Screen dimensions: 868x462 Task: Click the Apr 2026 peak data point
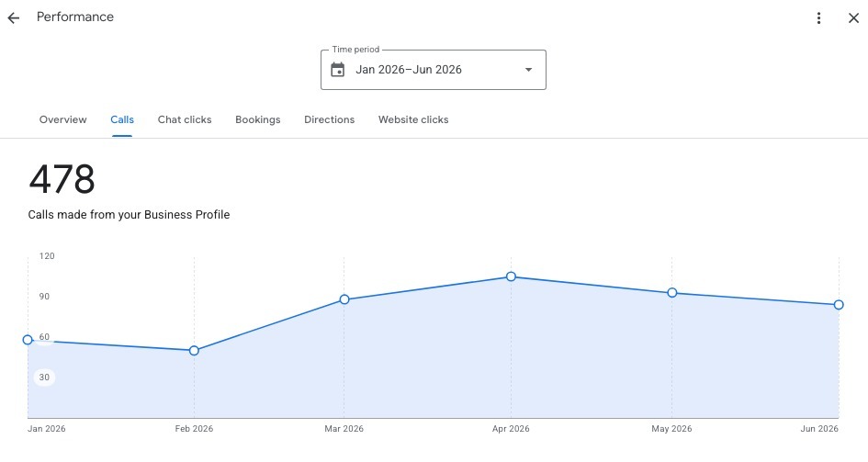[511, 276]
